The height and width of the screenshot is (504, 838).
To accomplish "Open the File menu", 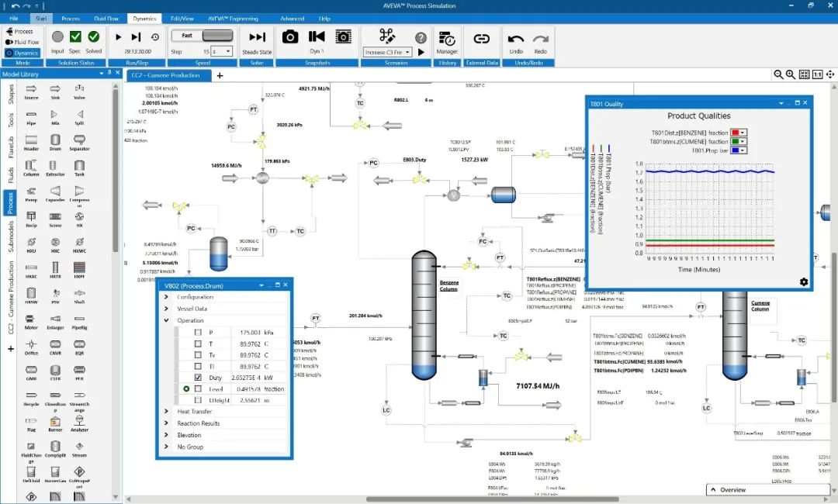I will tap(14, 19).
